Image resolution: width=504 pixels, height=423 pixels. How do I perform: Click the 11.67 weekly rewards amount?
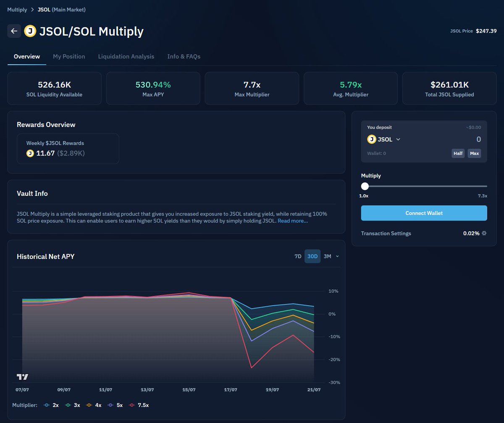45,153
